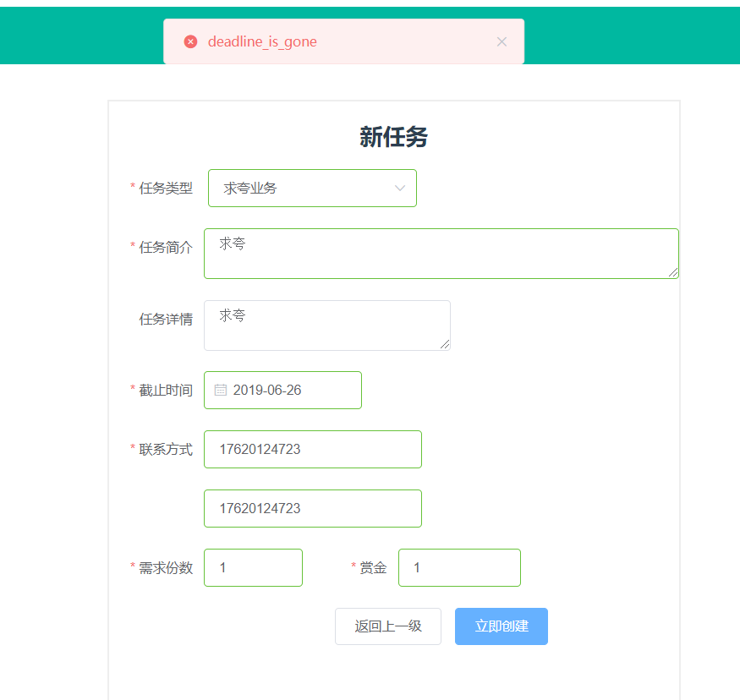Dismiss the deadline_is_gone alert with its X
The image size is (740, 700).
tap(502, 41)
